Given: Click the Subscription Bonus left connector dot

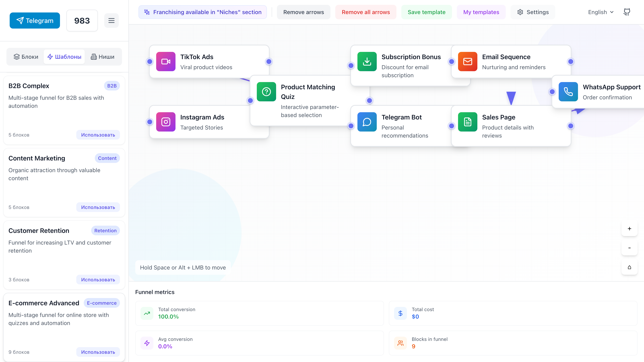Looking at the screenshot, I should [351, 66].
